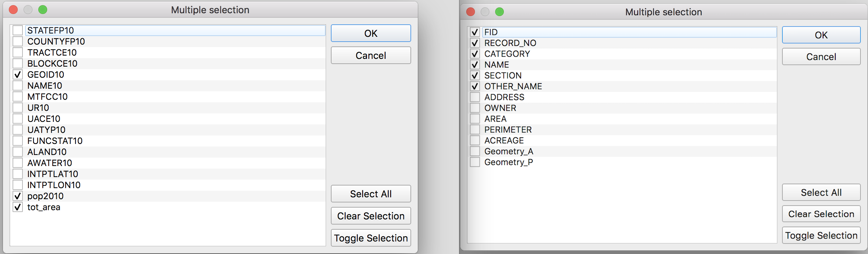This screenshot has width=868, height=254.
Task: Click Toggle Selection in dialog listing PERIMETER
Action: point(821,236)
